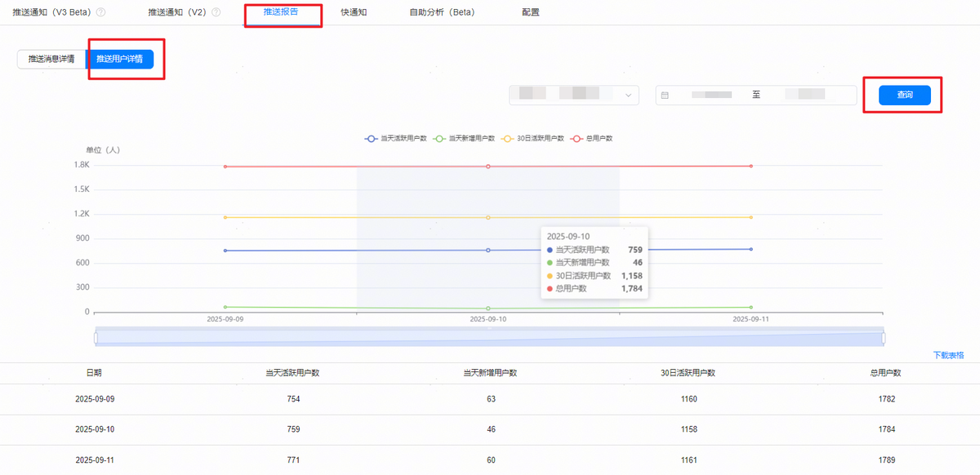Click the 2025-09-11 point on blue 当天活跃用户数 line
Screen dimensions: 980x475
(751, 249)
